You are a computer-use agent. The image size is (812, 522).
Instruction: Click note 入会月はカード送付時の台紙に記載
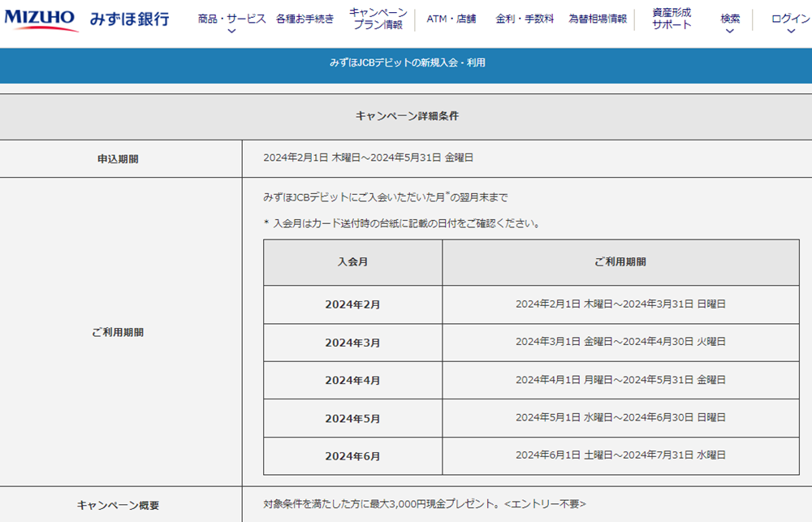(x=403, y=224)
